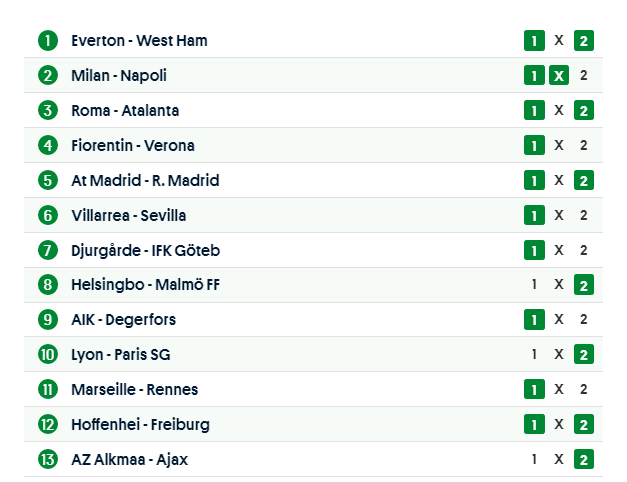
Task: Toggle X for Lyon - Paris SG
Action: [559, 355]
